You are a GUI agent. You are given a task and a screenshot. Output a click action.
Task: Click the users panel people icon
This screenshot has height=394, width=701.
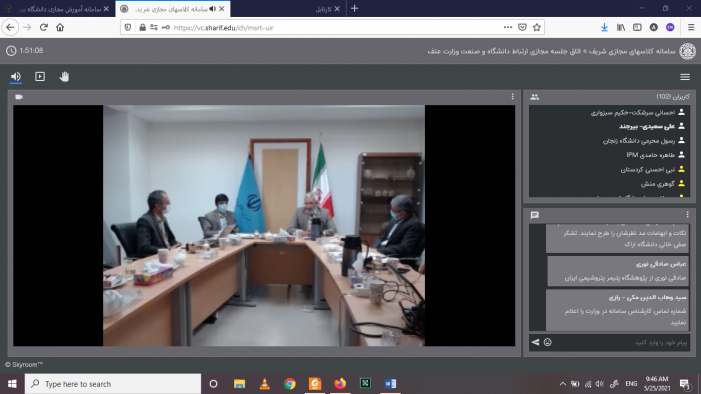[535, 97]
